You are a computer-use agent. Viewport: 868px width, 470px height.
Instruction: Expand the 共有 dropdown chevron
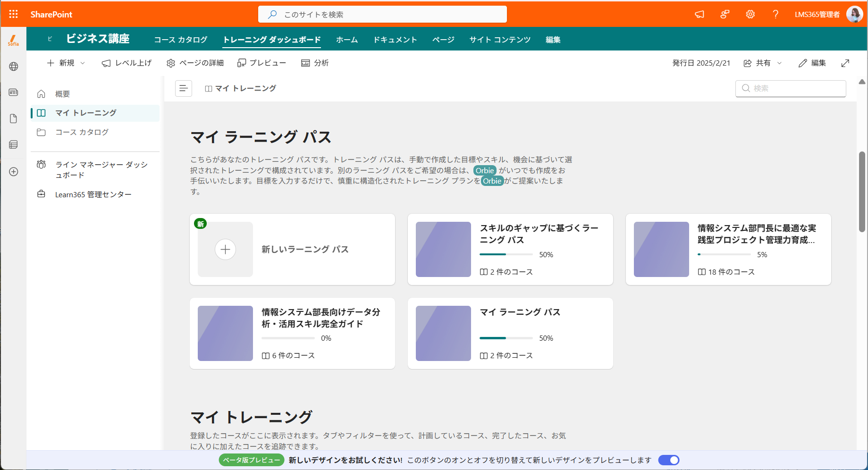[x=779, y=63]
